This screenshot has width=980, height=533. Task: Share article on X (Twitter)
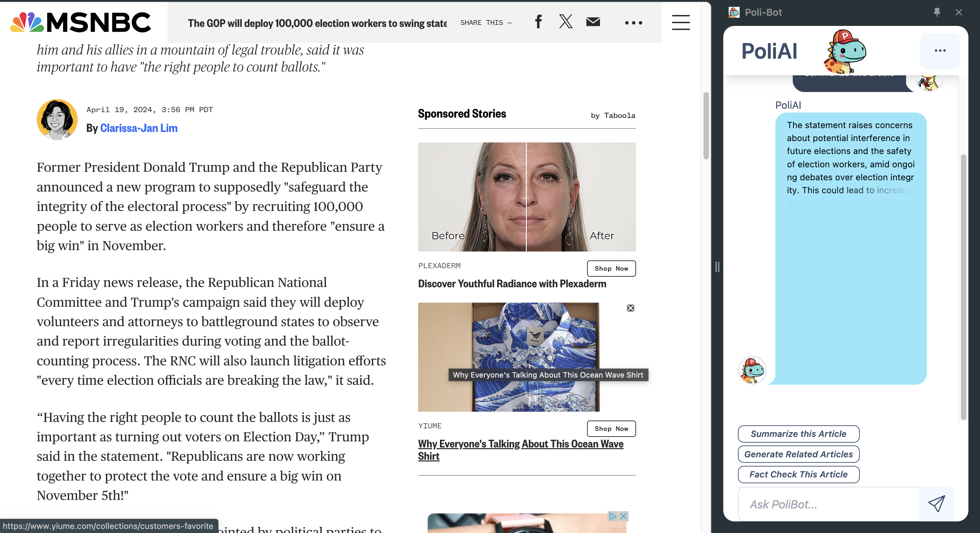coord(566,22)
